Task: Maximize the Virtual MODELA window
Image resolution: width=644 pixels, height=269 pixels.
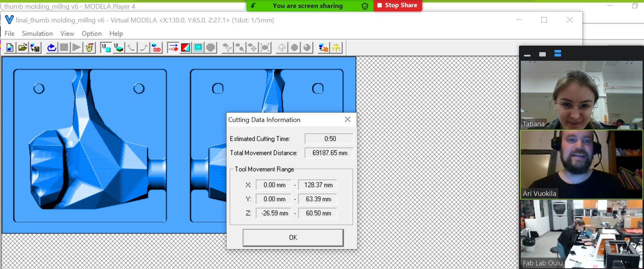Action: 544,20
